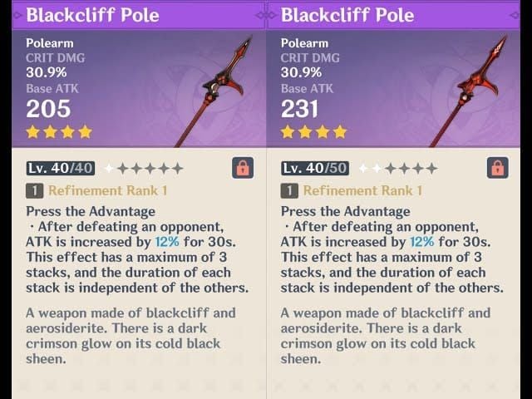Click the refinement badge on the 205 ATK card
This screenshot has width=532, height=399.
[x=36, y=191]
